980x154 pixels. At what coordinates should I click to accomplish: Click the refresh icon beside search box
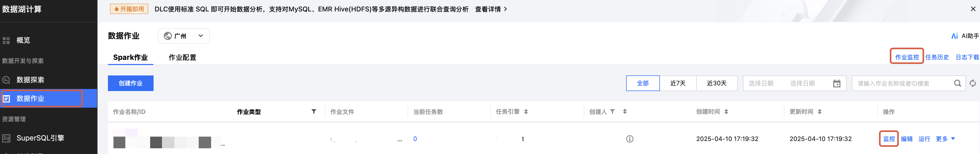point(972,83)
